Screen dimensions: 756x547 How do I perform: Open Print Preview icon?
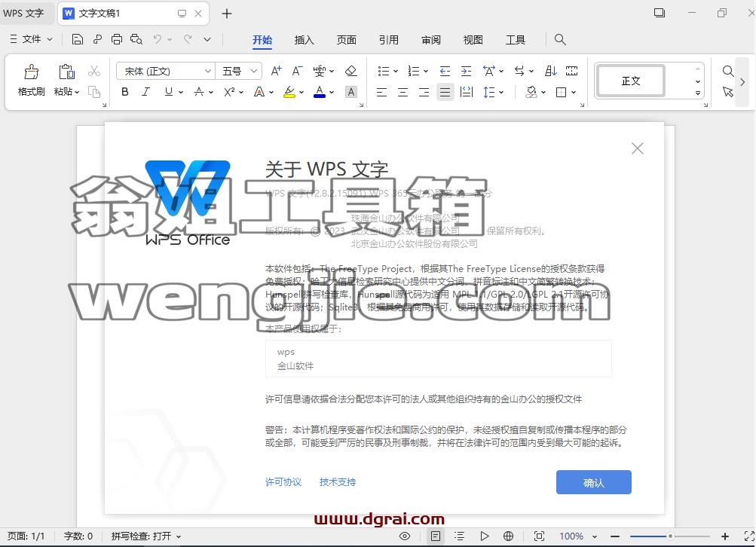click(136, 39)
